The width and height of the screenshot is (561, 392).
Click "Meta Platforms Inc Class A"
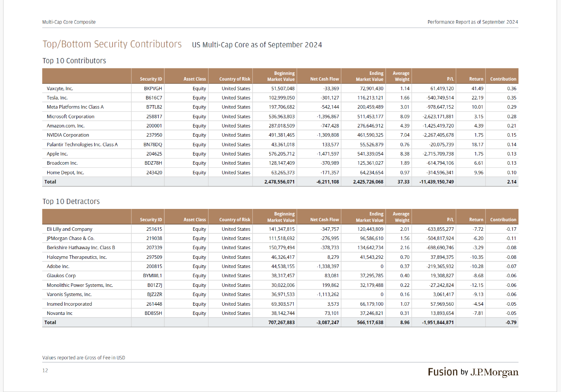pyautogui.click(x=75, y=107)
